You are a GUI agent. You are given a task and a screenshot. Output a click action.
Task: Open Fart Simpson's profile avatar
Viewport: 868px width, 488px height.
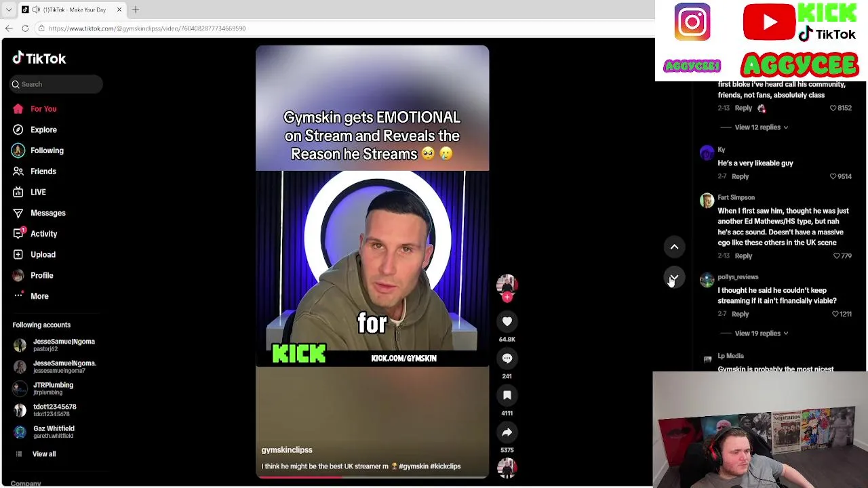(707, 201)
